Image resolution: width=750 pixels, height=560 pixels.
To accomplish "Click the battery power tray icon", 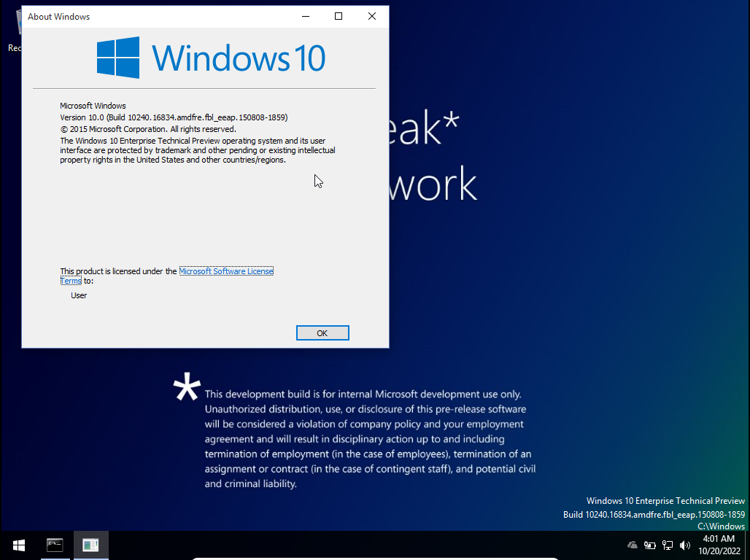I will coord(649,545).
